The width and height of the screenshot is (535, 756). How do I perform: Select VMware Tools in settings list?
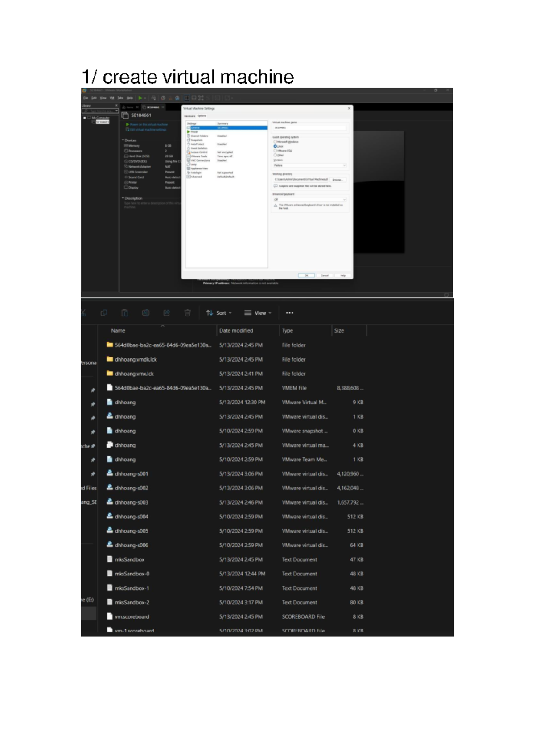point(226,156)
